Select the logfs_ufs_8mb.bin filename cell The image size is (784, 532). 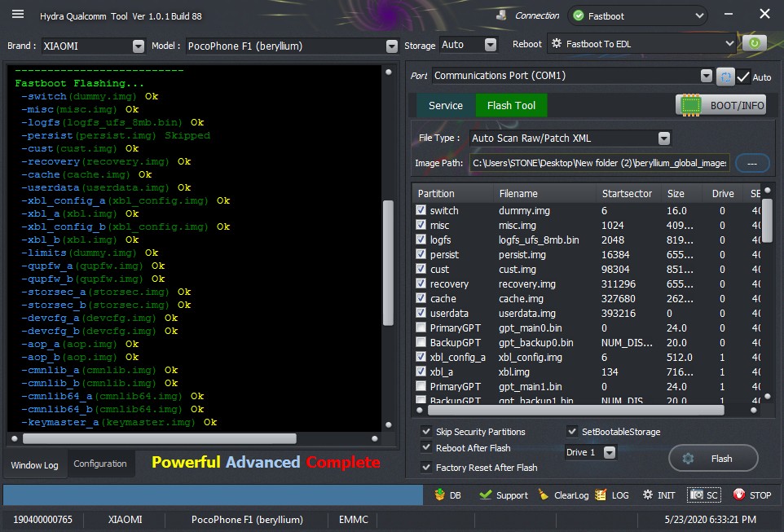(x=539, y=240)
